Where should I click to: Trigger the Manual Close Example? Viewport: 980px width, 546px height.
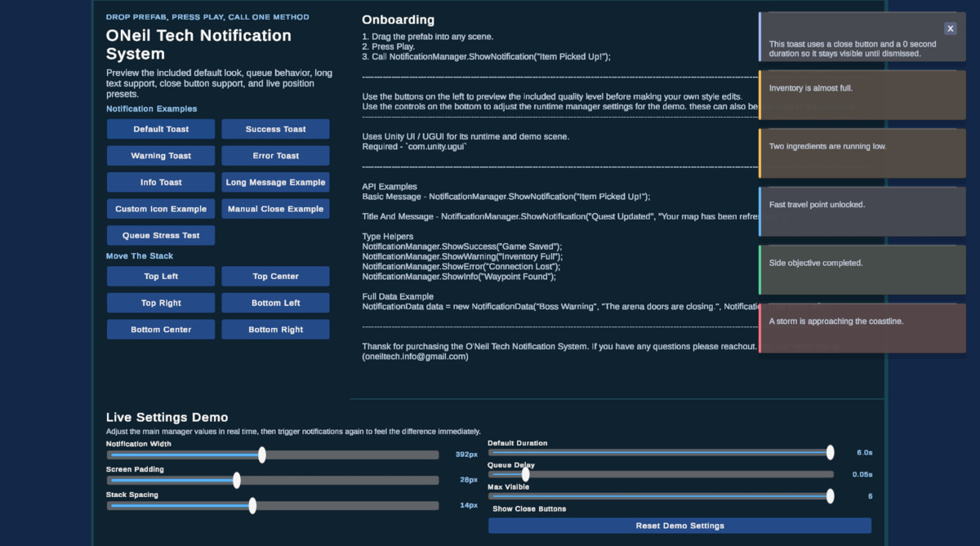(x=276, y=209)
